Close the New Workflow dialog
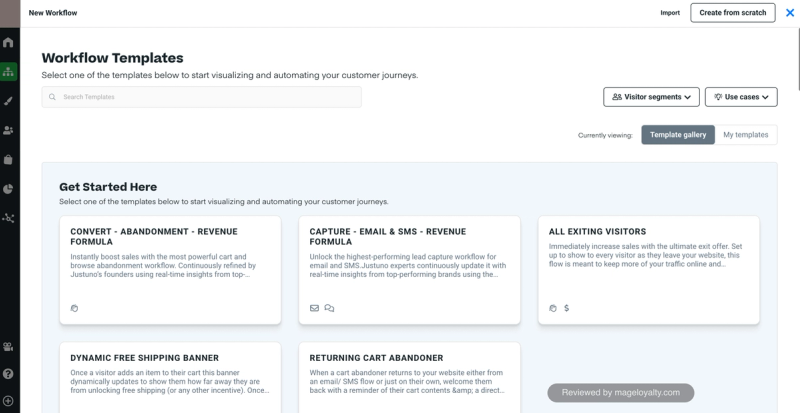 (x=790, y=13)
